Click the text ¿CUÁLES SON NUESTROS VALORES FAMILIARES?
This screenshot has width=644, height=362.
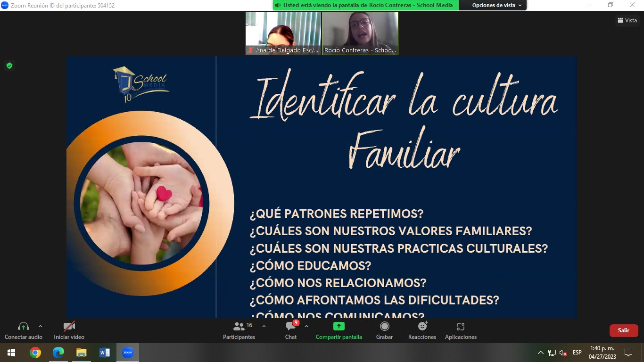point(391,231)
